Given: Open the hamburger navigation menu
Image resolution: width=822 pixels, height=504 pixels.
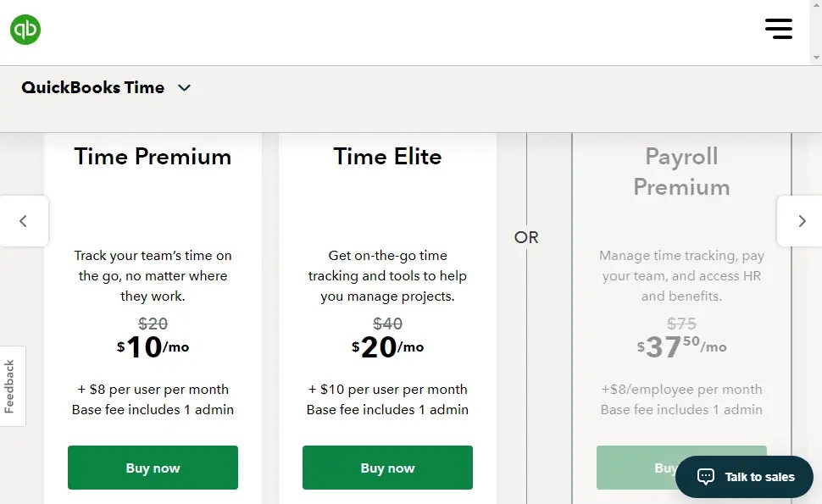Looking at the screenshot, I should pos(779,28).
